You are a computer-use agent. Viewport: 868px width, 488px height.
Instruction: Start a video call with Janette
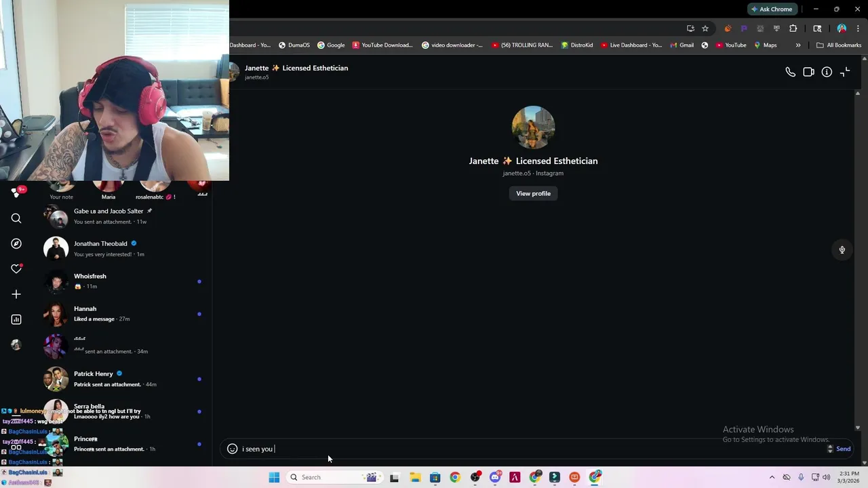pyautogui.click(x=808, y=72)
